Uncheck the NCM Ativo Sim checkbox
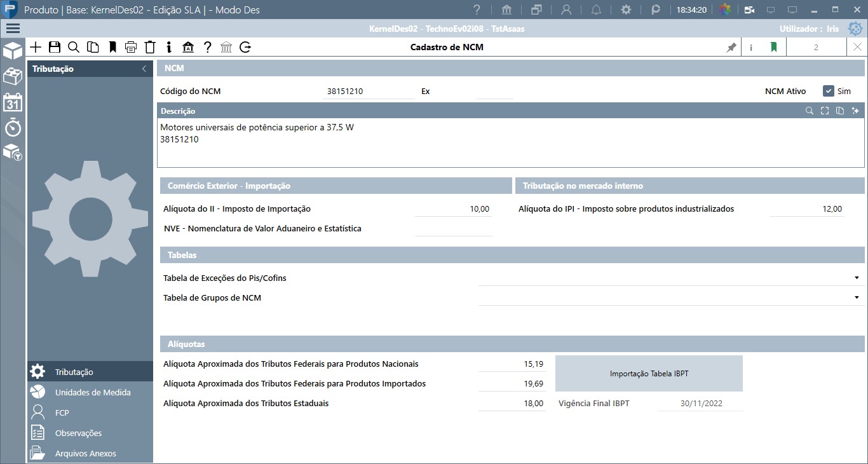Screen dimensions: 868x464 828,91
